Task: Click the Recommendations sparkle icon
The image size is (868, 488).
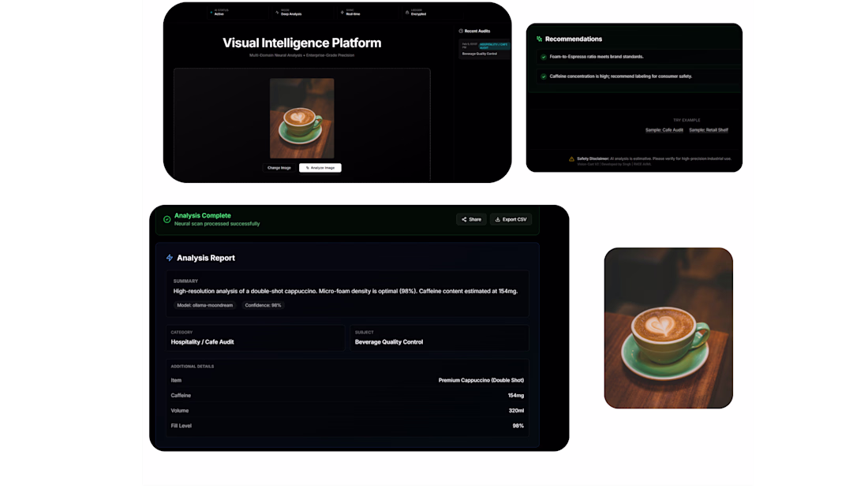Action: 539,39
